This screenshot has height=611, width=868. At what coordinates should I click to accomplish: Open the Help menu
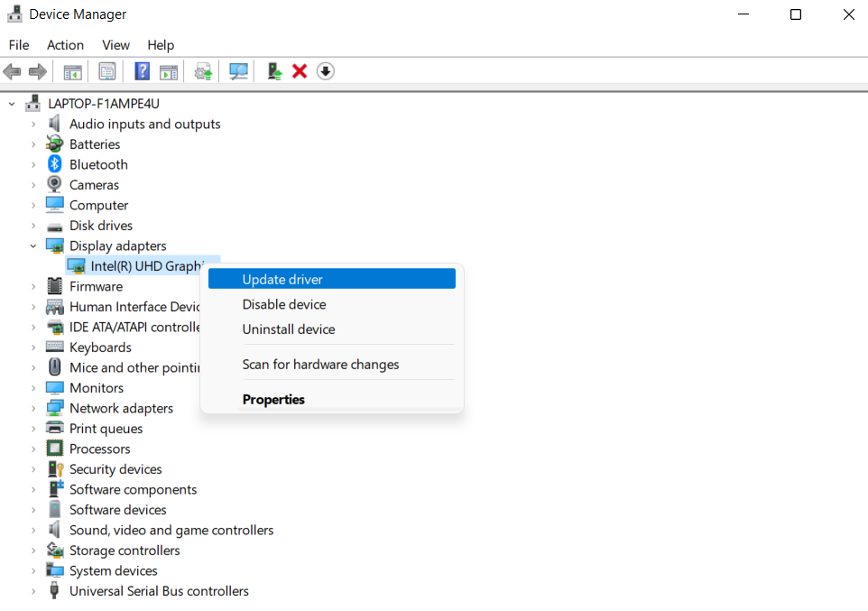[x=161, y=45]
